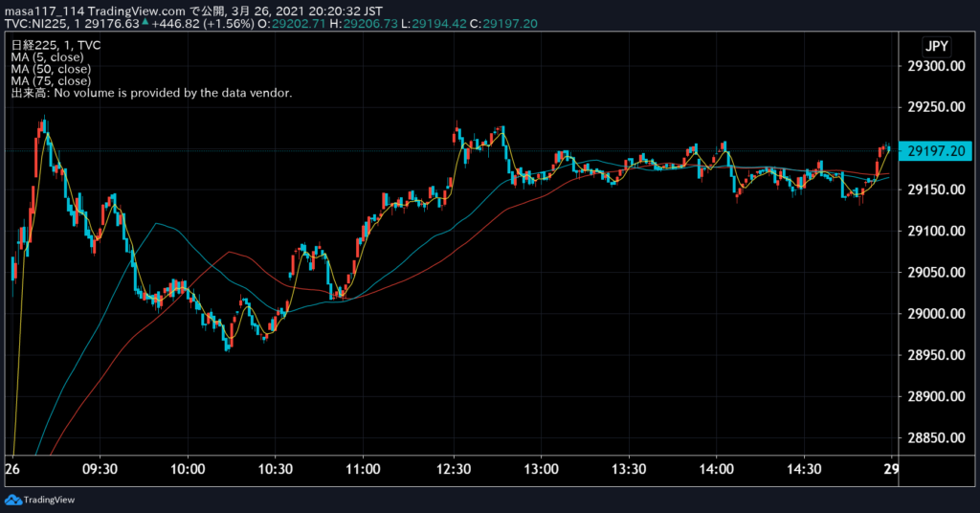Click the masa117_114 publisher header text
Viewport: 980px width, 513px height.
coord(44,11)
